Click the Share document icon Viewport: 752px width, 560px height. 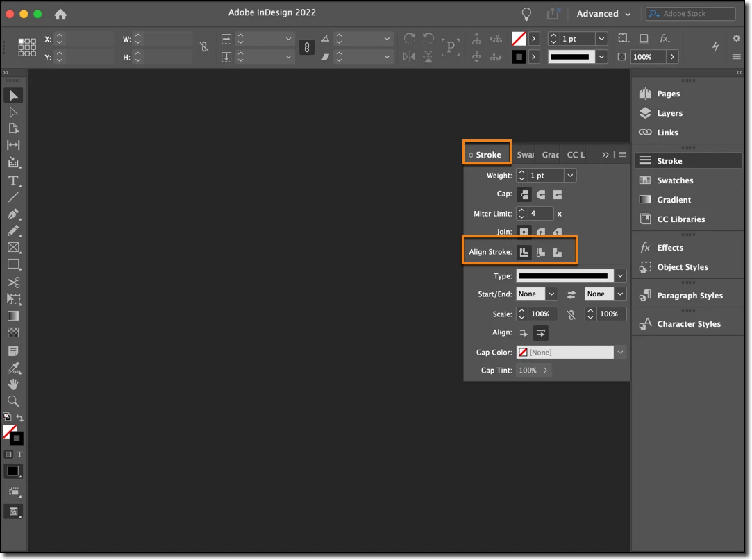(553, 14)
